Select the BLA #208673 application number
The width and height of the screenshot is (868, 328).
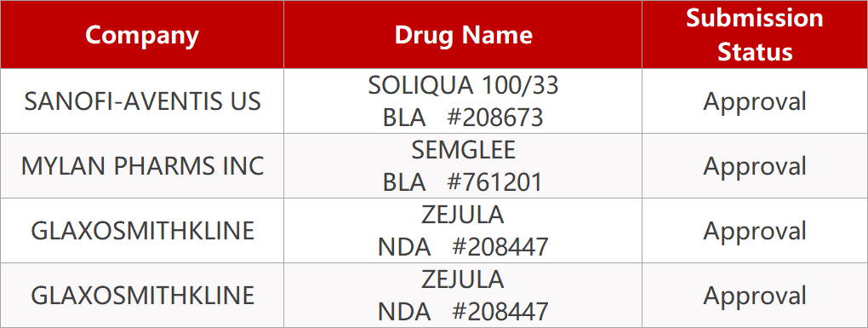pyautogui.click(x=463, y=118)
